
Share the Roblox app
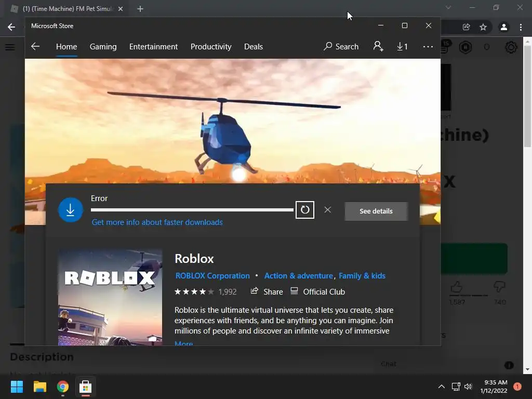[267, 291]
